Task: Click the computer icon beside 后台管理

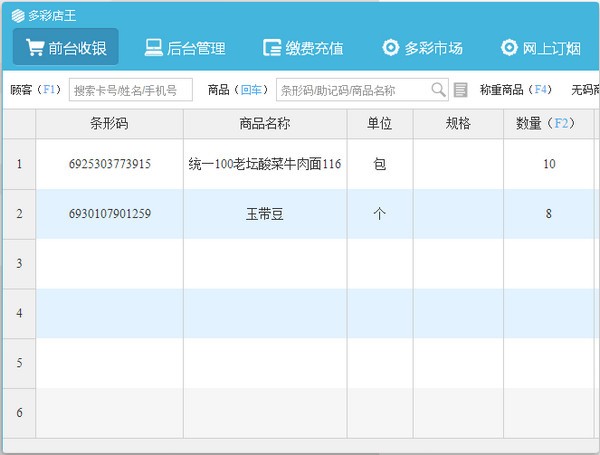Action: [153, 48]
